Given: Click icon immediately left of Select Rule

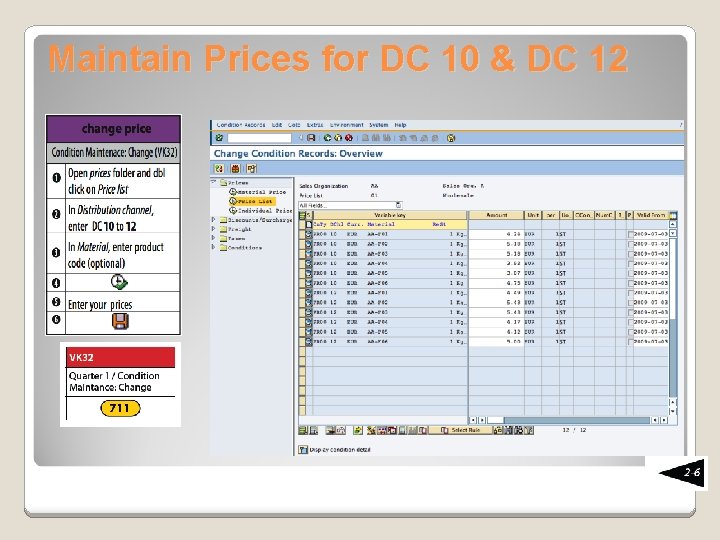Looking at the screenshot, I should point(423,430).
